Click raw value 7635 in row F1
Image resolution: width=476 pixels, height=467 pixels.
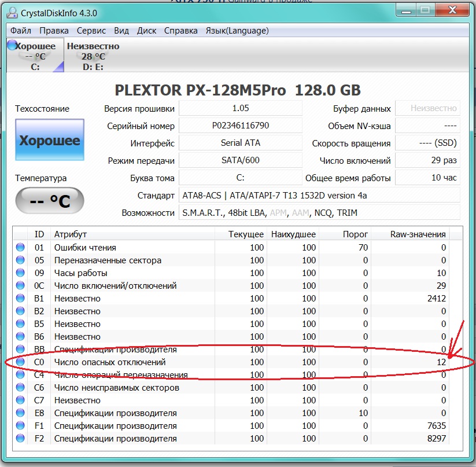[x=437, y=426]
